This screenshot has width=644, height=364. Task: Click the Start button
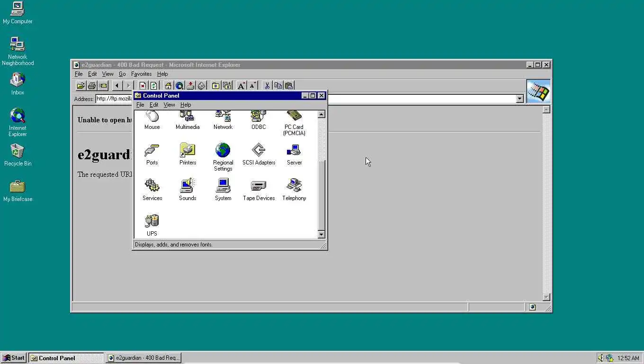[14, 358]
